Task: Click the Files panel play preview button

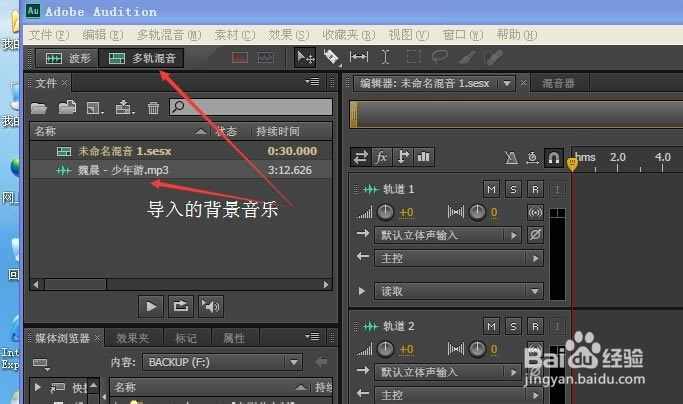Action: [x=151, y=306]
